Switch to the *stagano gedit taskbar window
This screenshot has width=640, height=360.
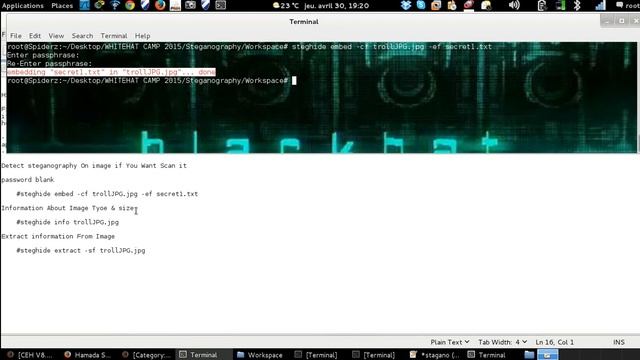point(435,355)
